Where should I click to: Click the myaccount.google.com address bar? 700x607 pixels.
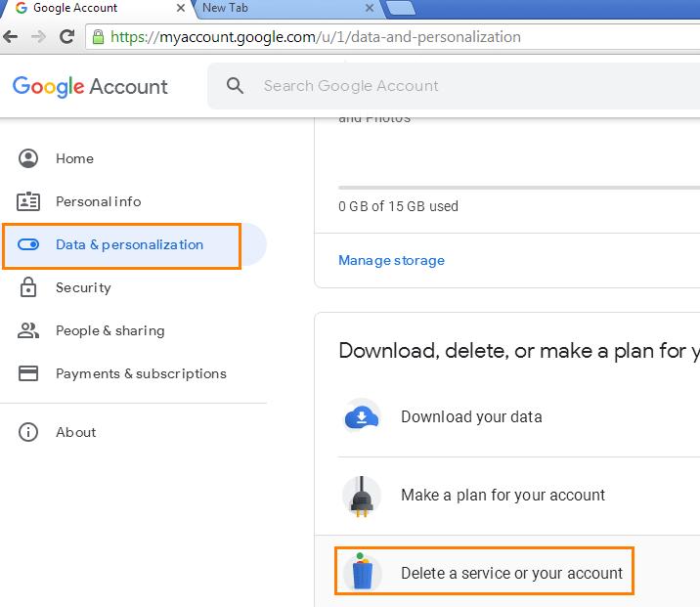coord(393,36)
